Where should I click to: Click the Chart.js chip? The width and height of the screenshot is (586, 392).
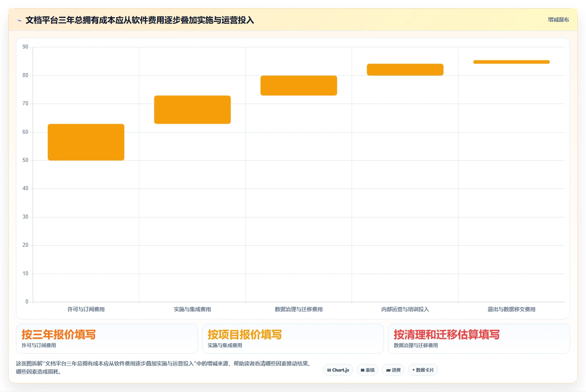pos(338,370)
